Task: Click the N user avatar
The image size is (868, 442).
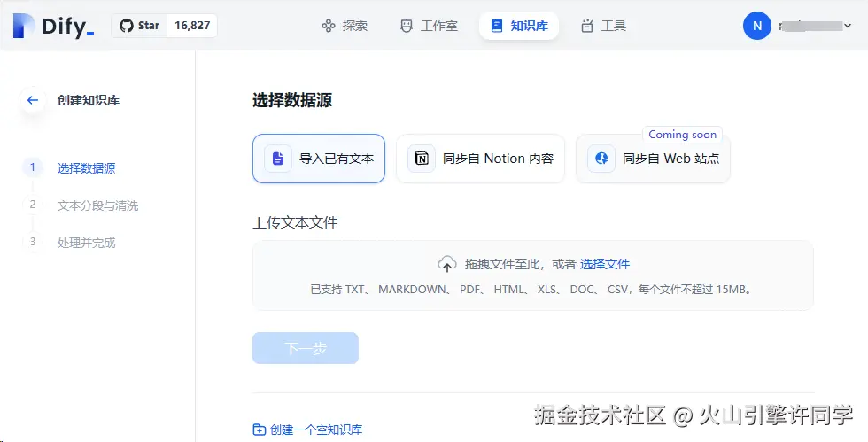Action: click(756, 26)
